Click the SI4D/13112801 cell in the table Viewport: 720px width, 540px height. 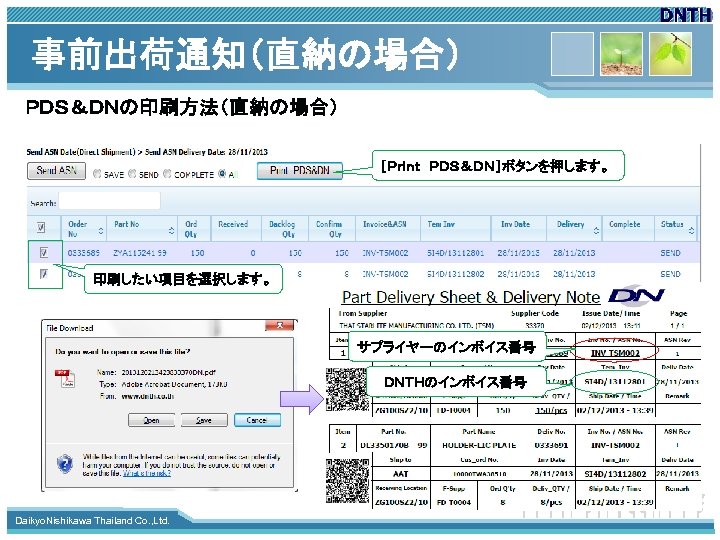pos(456,253)
